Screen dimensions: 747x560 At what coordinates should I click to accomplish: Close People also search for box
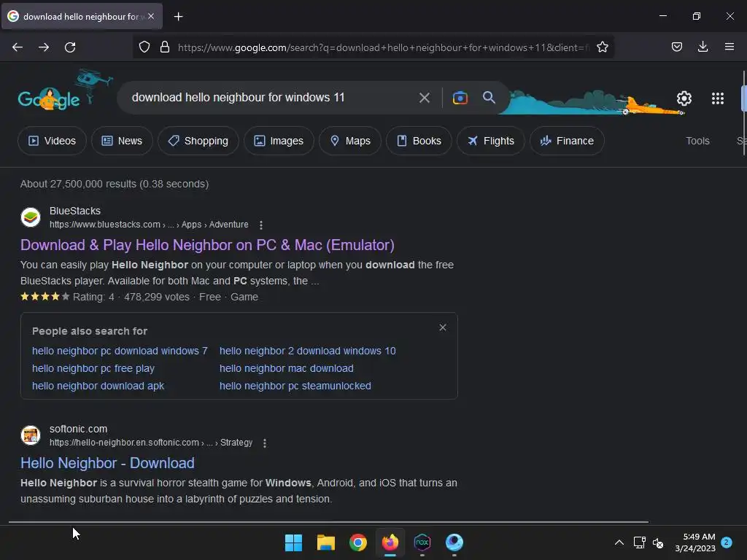tap(443, 327)
